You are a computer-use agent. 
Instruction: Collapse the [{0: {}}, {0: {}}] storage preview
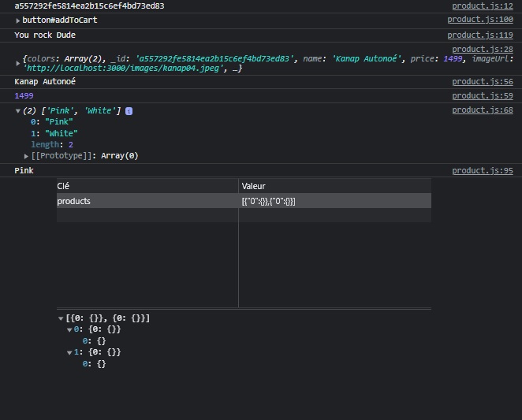tap(61, 319)
